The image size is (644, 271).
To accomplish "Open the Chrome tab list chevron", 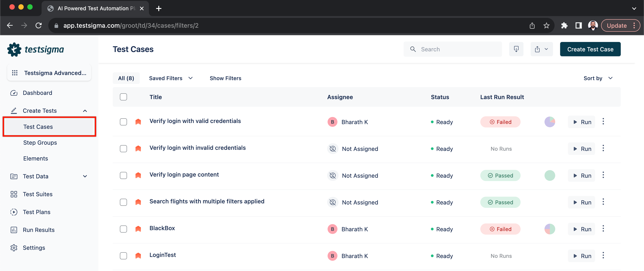I will 634,8.
